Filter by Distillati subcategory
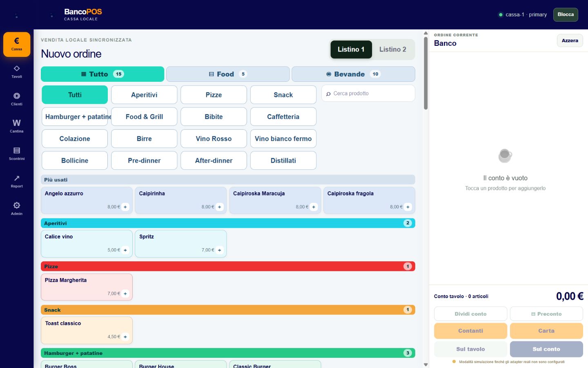This screenshot has width=588, height=368. tap(283, 161)
